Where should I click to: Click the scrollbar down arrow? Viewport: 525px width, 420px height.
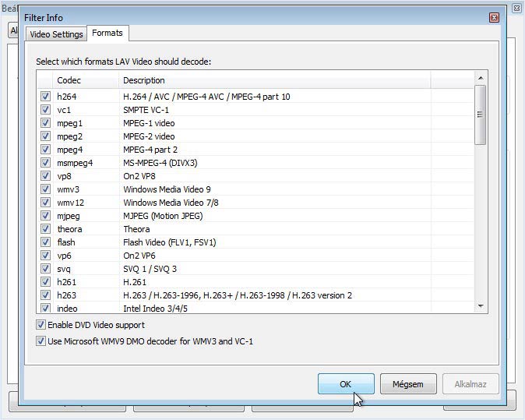pyautogui.click(x=481, y=305)
